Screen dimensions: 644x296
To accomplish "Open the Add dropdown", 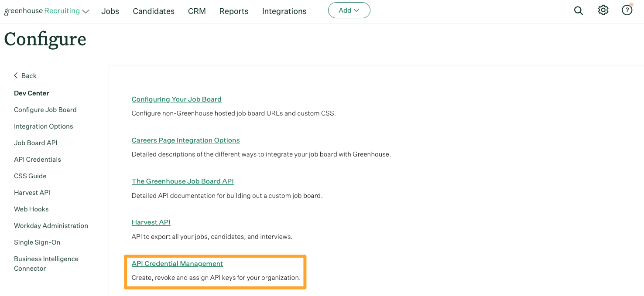I will coord(349,10).
